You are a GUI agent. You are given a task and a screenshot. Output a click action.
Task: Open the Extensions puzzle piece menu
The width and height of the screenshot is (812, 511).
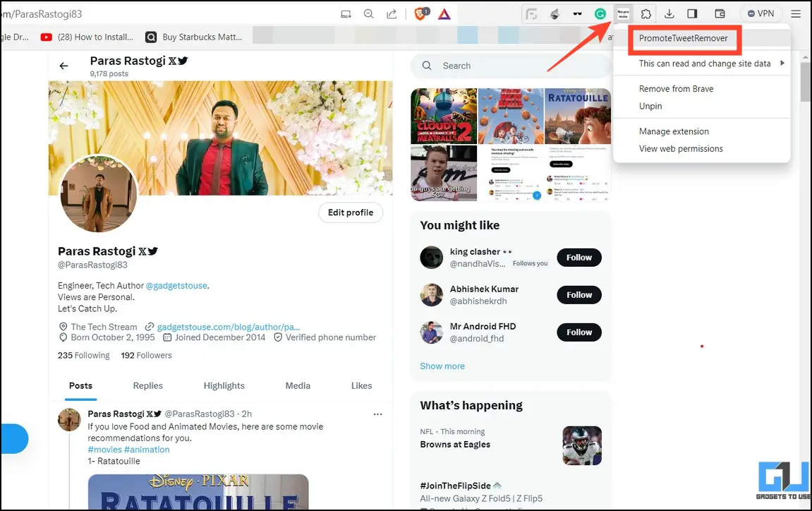646,14
